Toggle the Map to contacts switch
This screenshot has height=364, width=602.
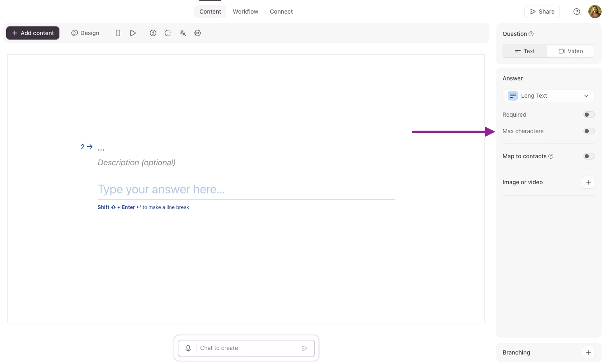(x=589, y=156)
